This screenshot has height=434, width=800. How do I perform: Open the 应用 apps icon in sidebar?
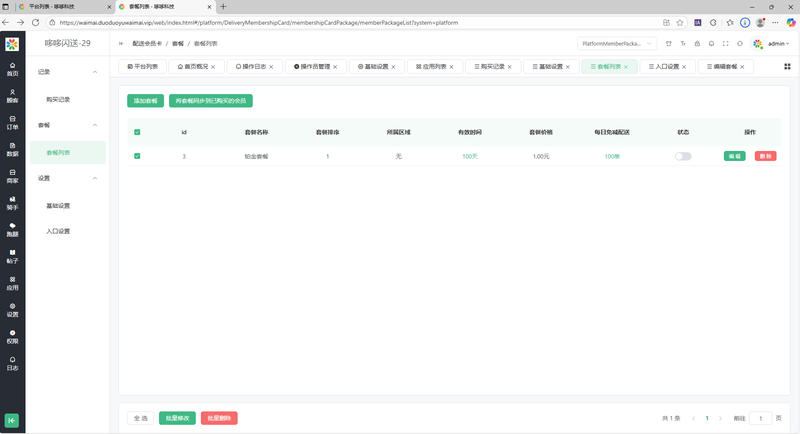(12, 283)
